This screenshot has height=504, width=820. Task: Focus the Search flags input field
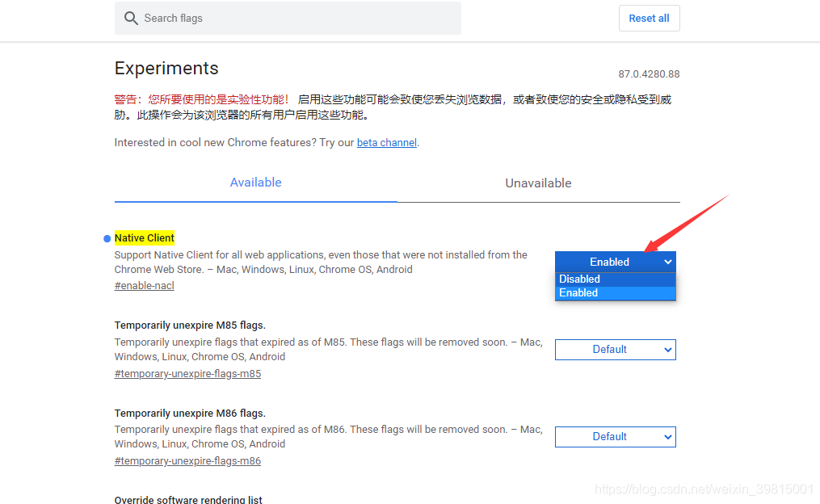[288, 19]
